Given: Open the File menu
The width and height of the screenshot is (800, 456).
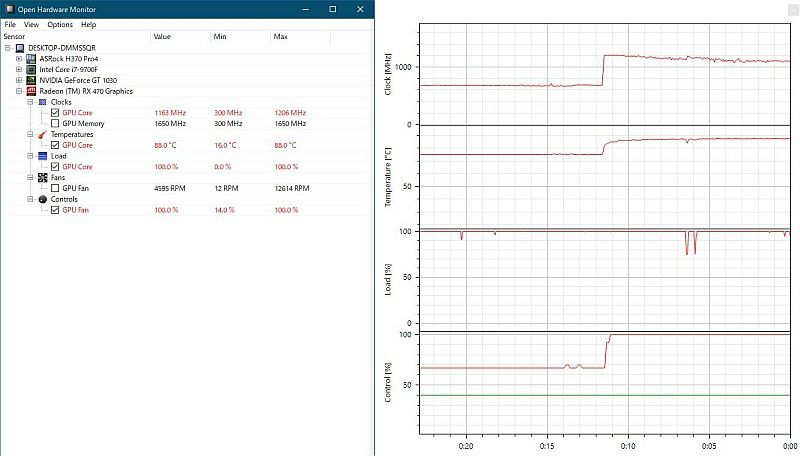Looking at the screenshot, I should pyautogui.click(x=10, y=24).
